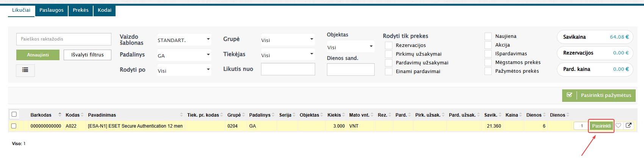This screenshot has height=167, width=644.
Task: Check the ESET Secure Authentication row checkbox
Action: tap(14, 126)
